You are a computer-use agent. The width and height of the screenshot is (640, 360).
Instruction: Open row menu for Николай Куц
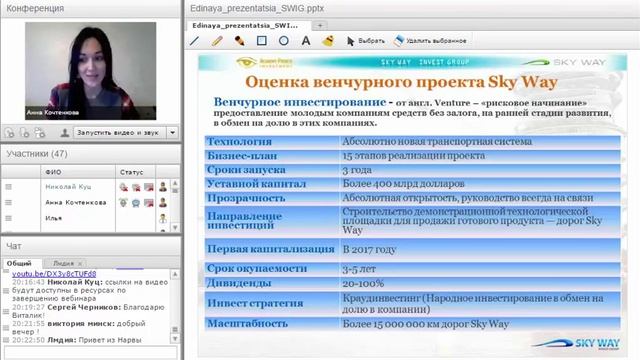pyautogui.click(x=9, y=187)
